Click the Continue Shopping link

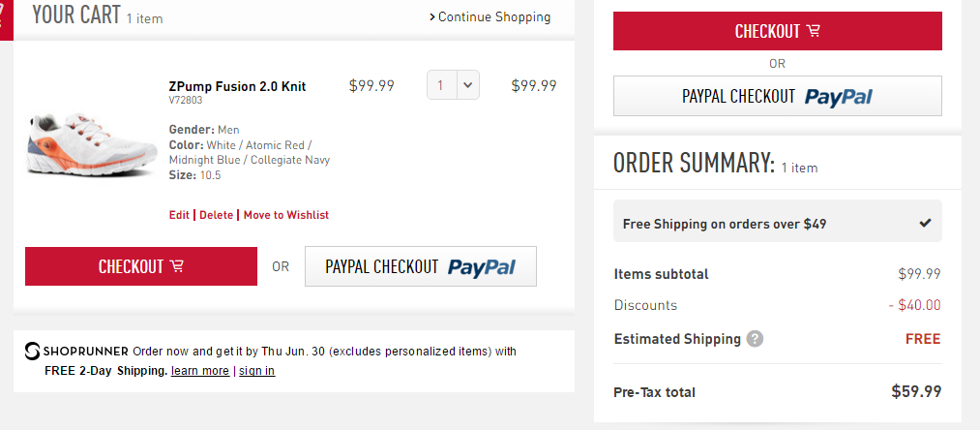(493, 16)
